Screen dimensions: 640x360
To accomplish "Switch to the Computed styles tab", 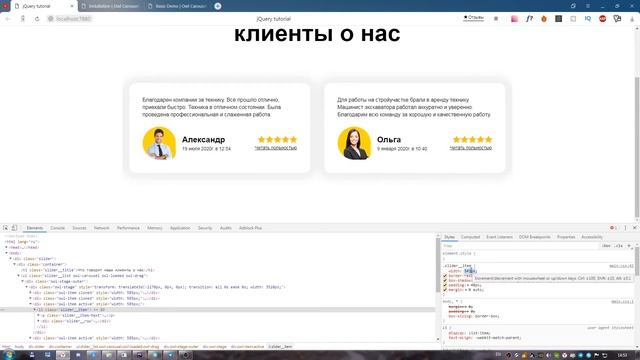I will pos(470,237).
